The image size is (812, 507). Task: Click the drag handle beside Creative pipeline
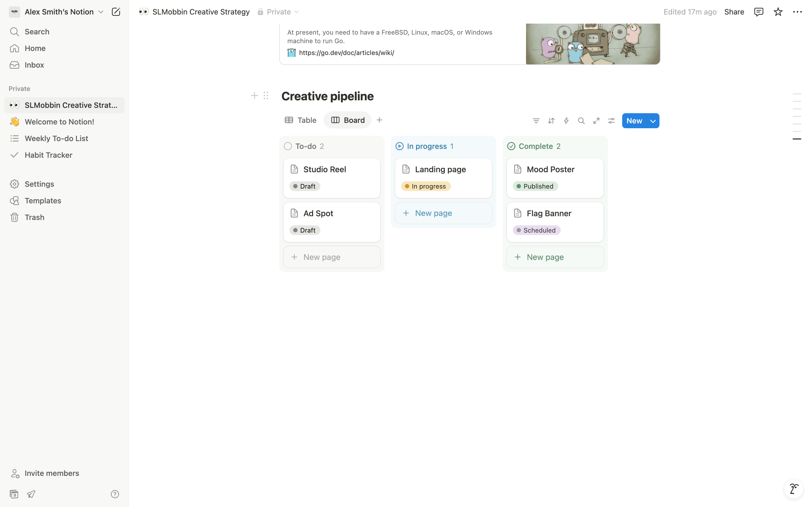pos(266,96)
